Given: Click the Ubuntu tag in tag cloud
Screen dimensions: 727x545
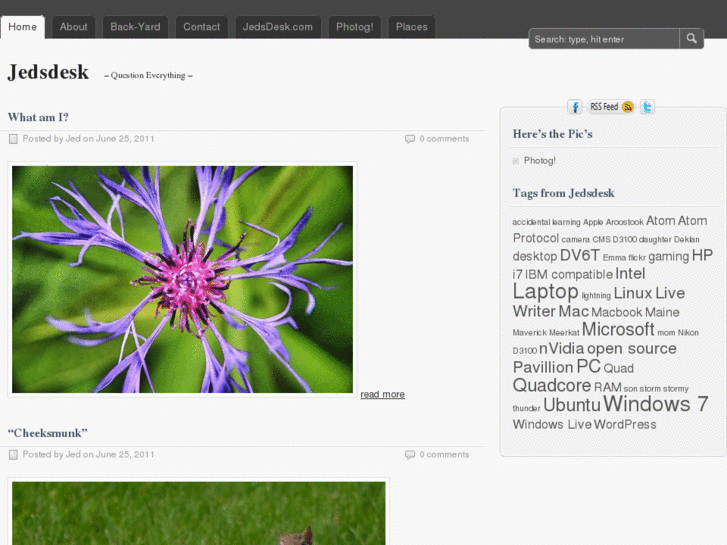Looking at the screenshot, I should click(x=571, y=405).
